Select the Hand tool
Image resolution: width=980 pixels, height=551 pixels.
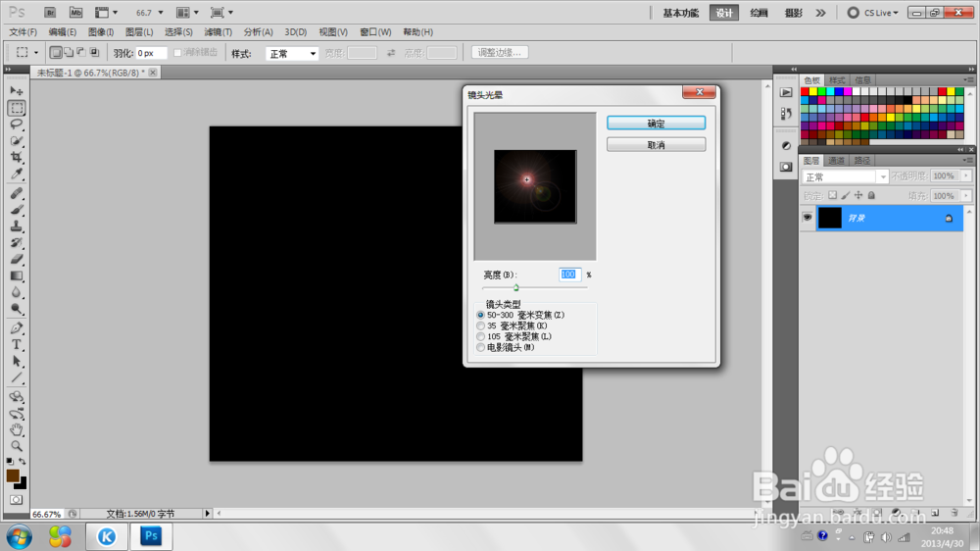click(17, 429)
